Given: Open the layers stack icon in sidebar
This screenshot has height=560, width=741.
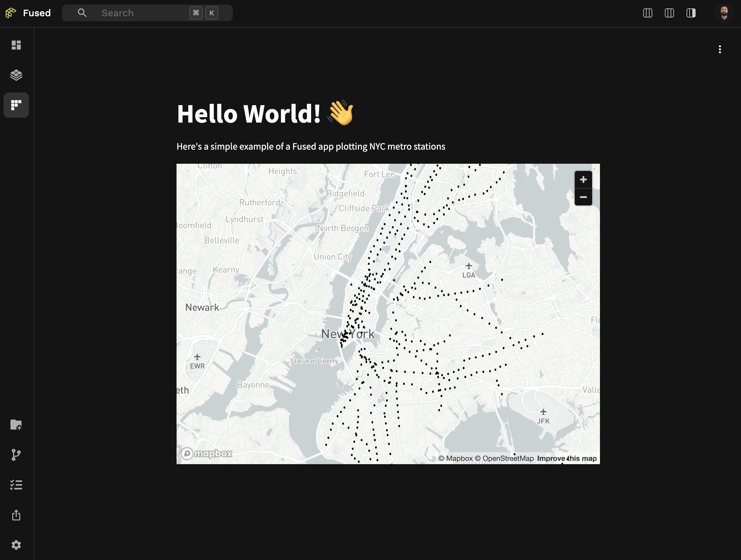Looking at the screenshot, I should (16, 75).
